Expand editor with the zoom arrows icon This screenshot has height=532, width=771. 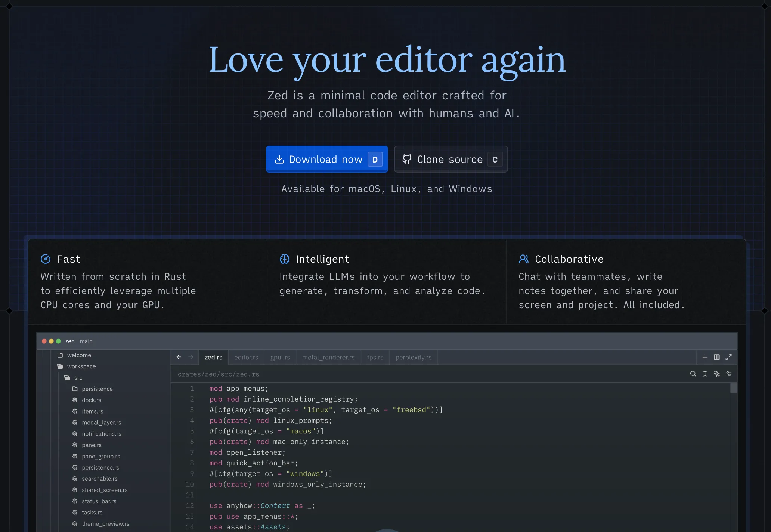tap(728, 357)
